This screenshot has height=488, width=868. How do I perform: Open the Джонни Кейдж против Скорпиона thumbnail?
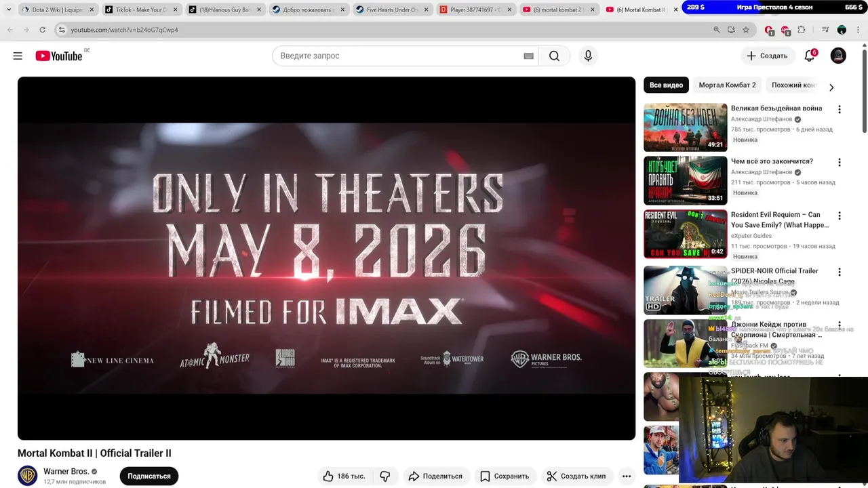pos(685,343)
